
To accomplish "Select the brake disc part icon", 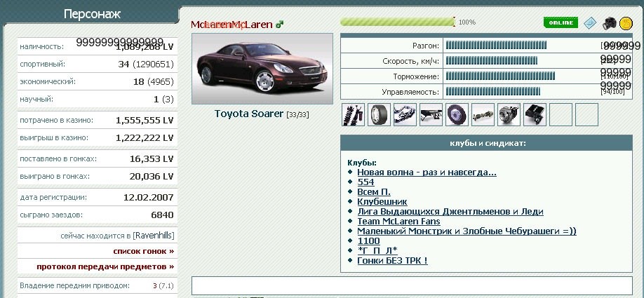I will click(x=457, y=114).
